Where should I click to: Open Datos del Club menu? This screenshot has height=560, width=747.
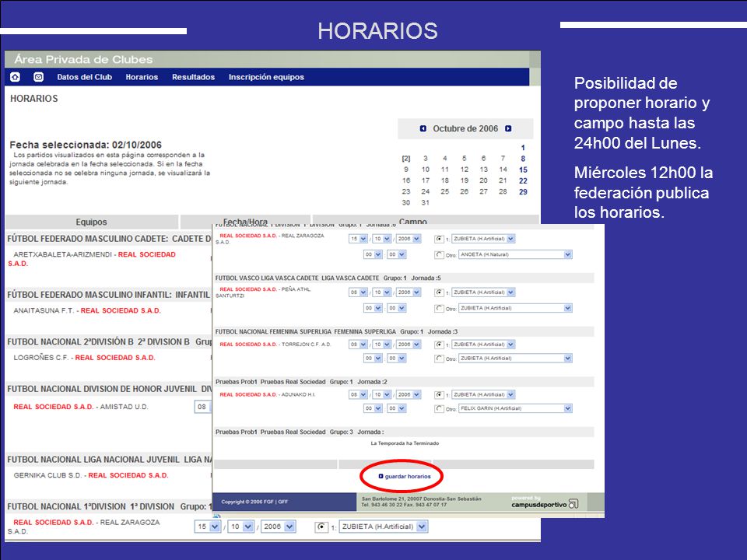tap(84, 77)
